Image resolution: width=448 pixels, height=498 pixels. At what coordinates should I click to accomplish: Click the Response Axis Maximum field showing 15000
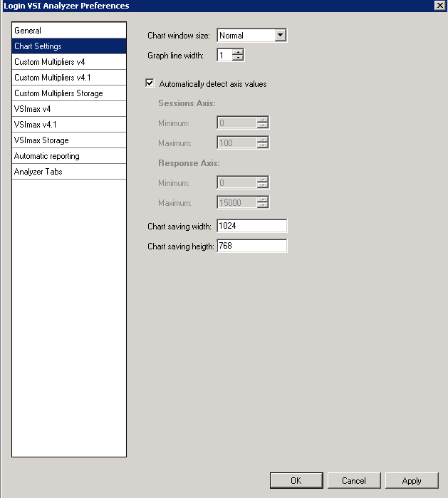pos(237,202)
